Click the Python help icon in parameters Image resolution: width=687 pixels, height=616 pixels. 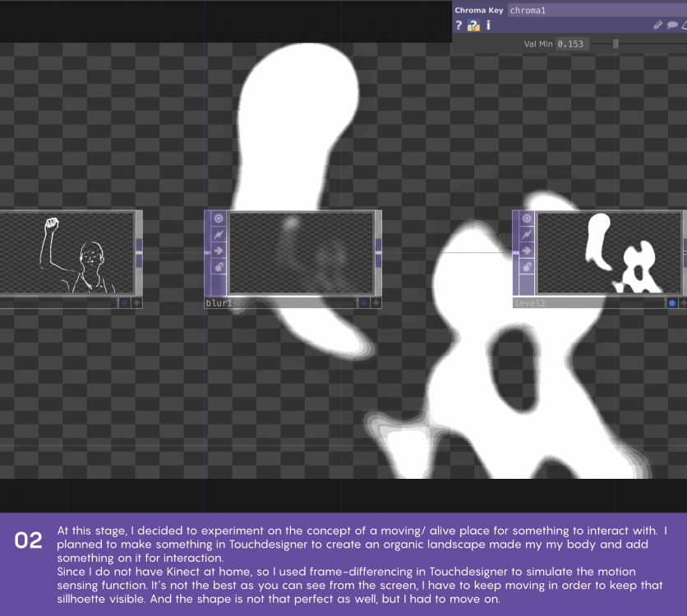(x=473, y=25)
